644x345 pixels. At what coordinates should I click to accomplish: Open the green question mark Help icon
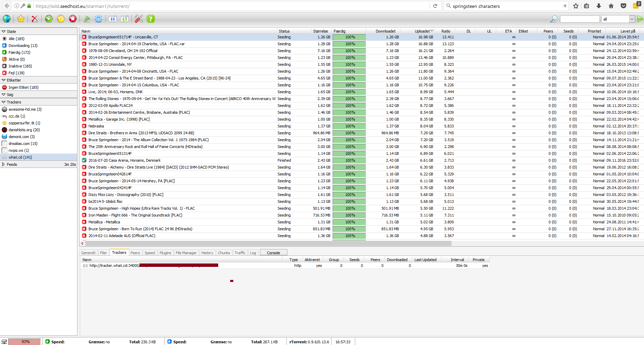pyautogui.click(x=151, y=19)
